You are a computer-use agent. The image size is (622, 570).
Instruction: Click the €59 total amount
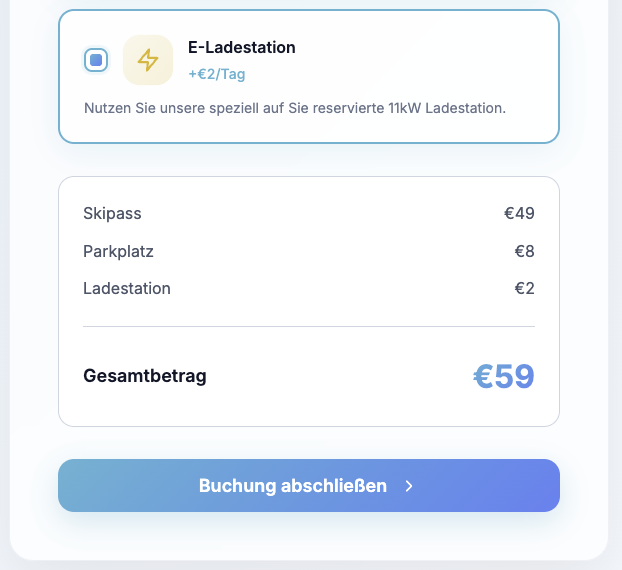click(503, 377)
